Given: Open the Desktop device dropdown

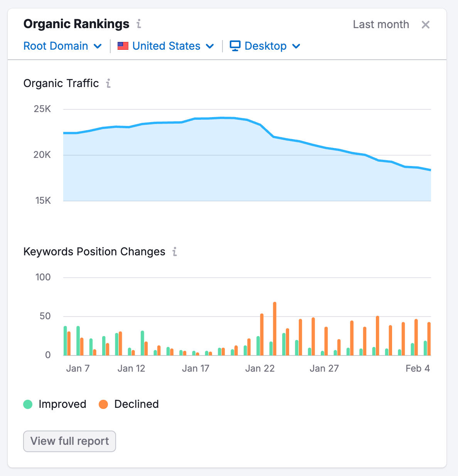Looking at the screenshot, I should tap(264, 46).
